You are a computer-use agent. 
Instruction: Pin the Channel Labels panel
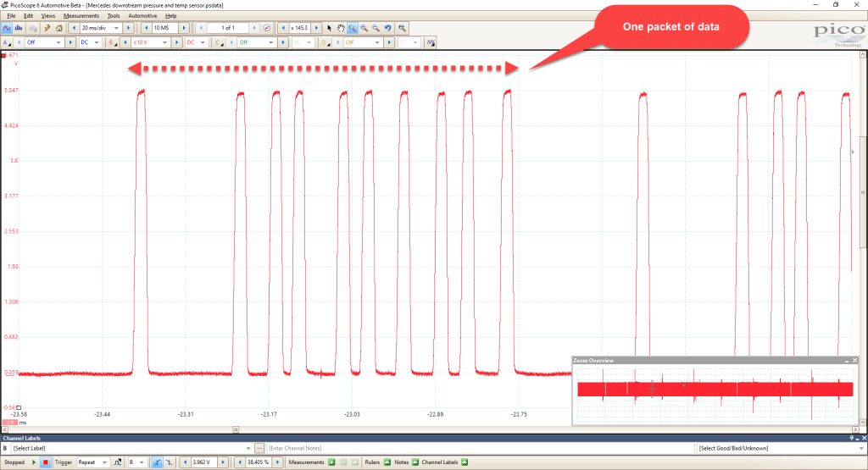pos(852,438)
